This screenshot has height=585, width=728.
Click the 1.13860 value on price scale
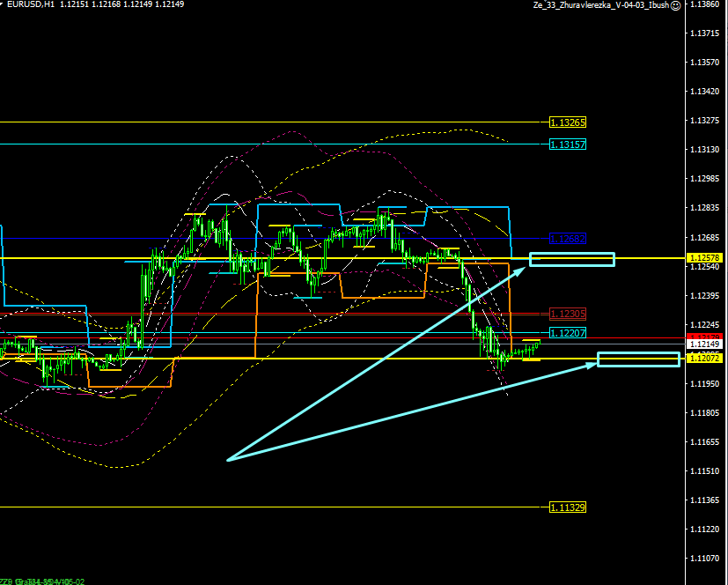click(705, 4)
